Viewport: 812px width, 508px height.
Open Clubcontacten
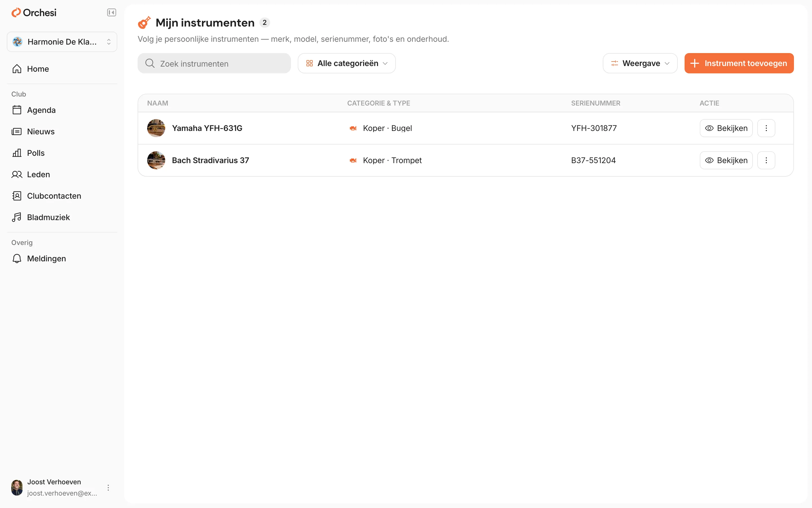[x=62, y=196]
